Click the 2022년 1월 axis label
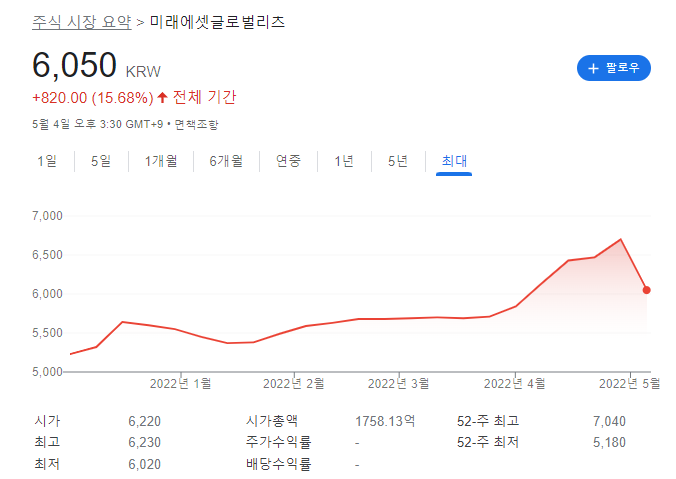The width and height of the screenshot is (676, 479). (180, 383)
